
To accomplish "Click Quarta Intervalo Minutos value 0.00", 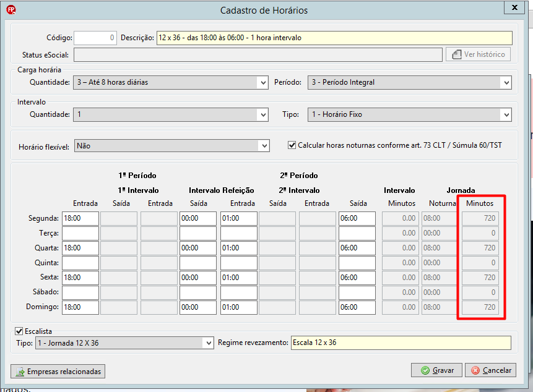I will [x=401, y=248].
